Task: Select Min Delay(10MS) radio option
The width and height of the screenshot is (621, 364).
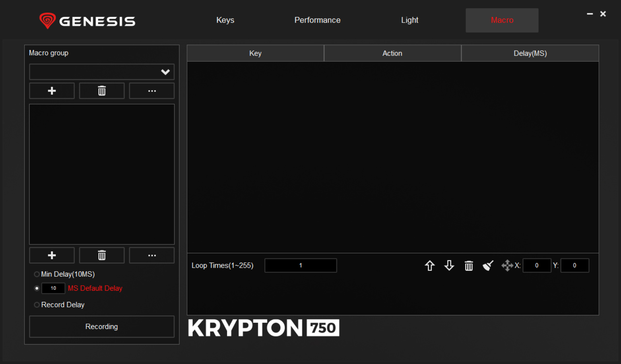Action: click(x=37, y=274)
